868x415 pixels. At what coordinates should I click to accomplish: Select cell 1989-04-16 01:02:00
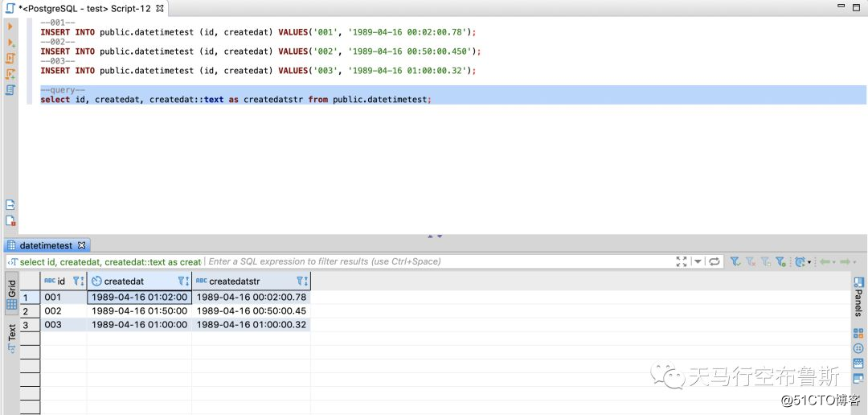click(x=140, y=298)
